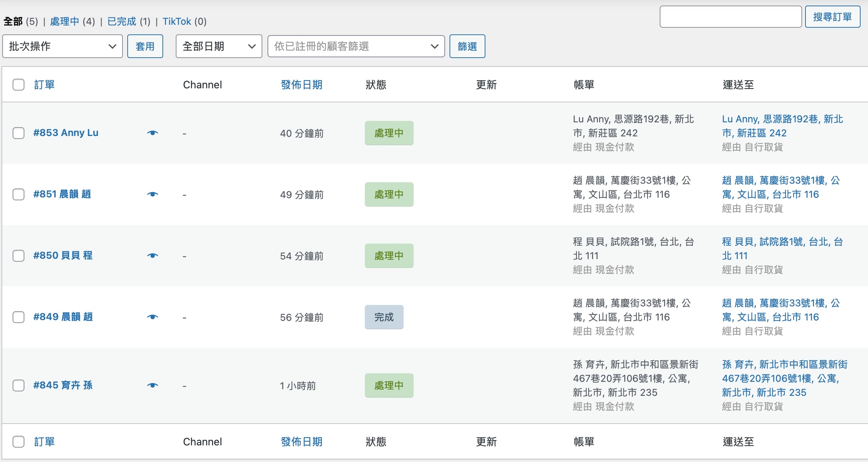The height and width of the screenshot is (462, 868).
Task: Open order #845 育卉 孫 link
Action: pos(63,385)
